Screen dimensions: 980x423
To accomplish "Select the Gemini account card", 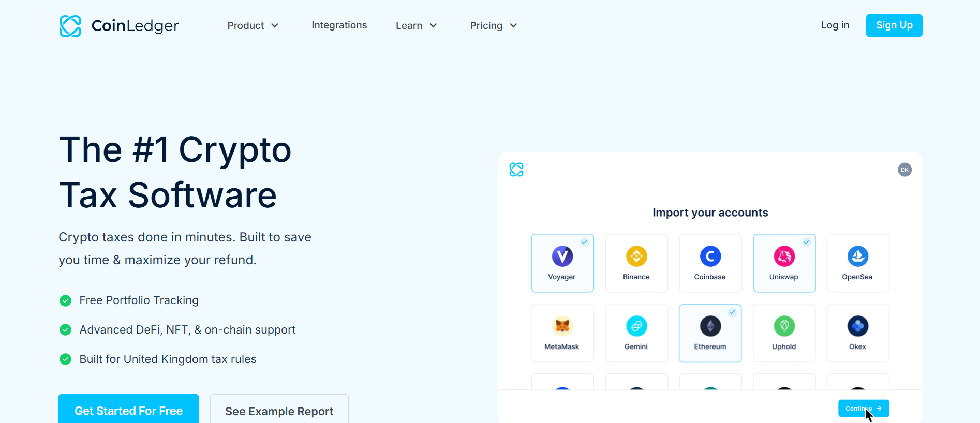I will (x=636, y=333).
